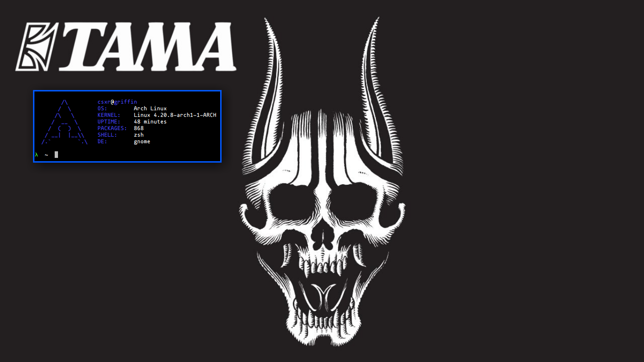Select the 'SHELL:' label
Image resolution: width=644 pixels, height=362 pixels.
coord(107,135)
